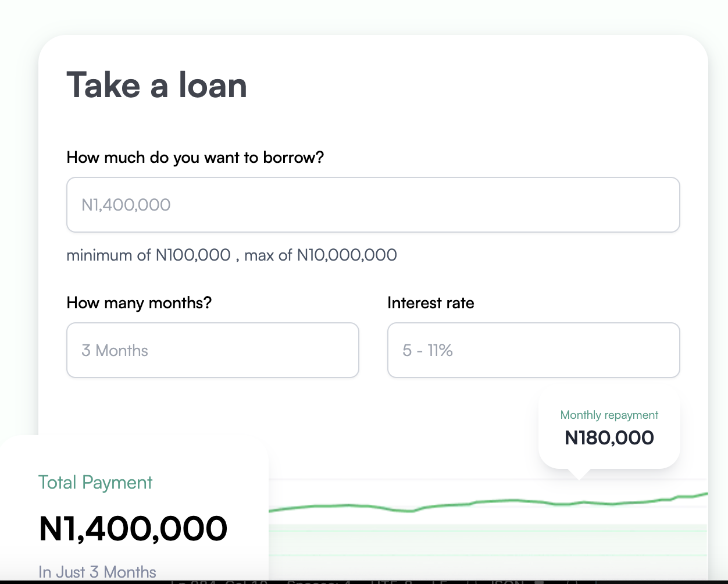728x584 pixels.
Task: Click the 'Interest rate' label
Action: pos(430,303)
